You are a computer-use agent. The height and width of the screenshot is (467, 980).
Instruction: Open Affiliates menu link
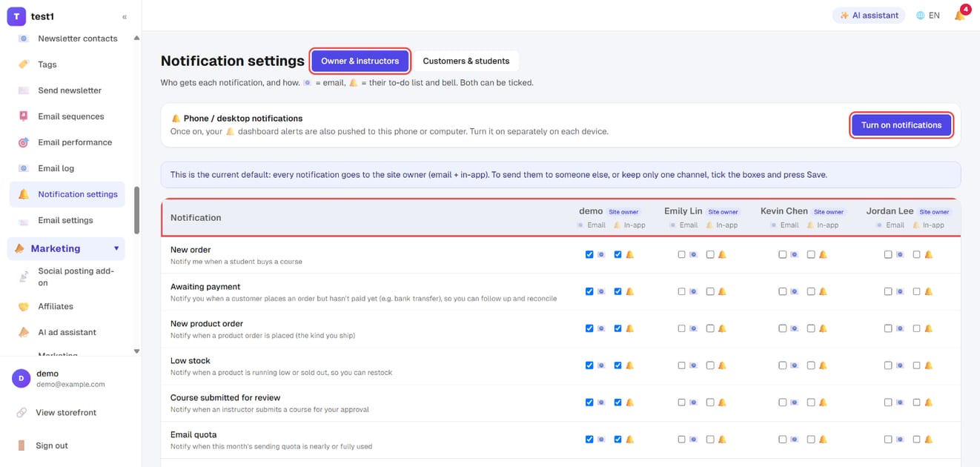[67, 306]
